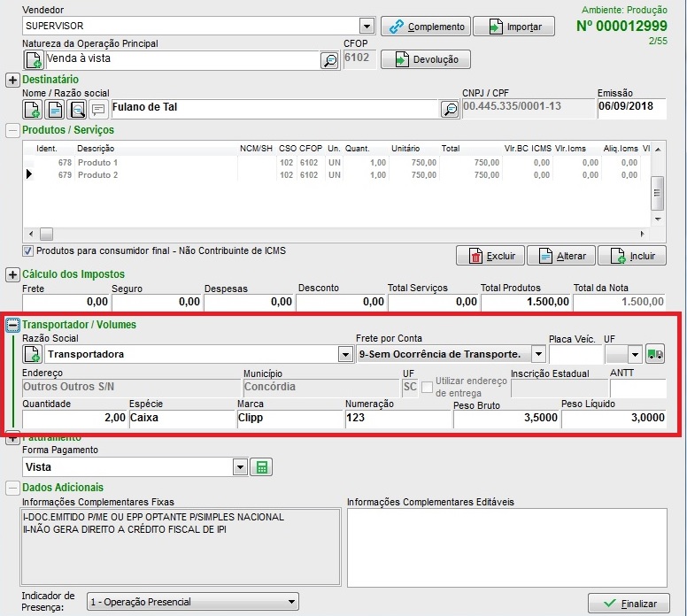This screenshot has height=616, width=687.
Task: Click the speech bubble icon next to Fulano de Tal
Action: click(98, 109)
